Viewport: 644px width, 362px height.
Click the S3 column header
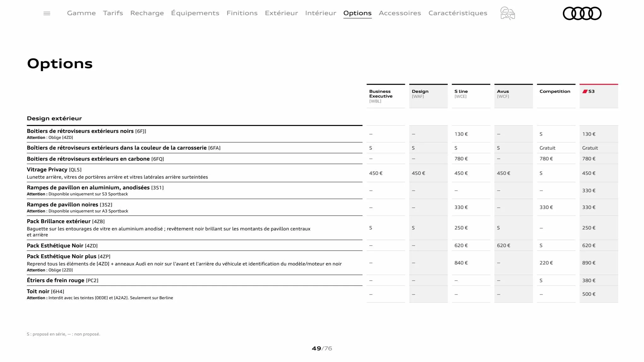pos(599,96)
